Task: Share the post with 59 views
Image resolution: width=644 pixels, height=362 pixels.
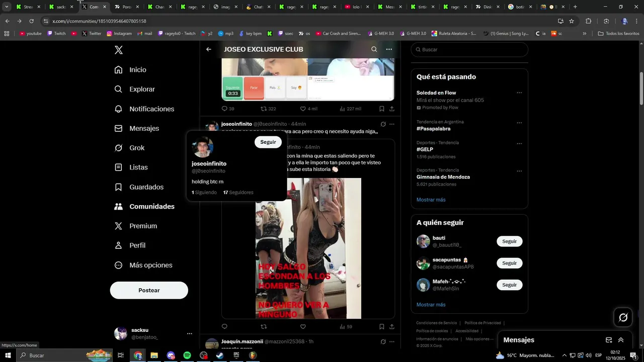Action: tap(392, 327)
